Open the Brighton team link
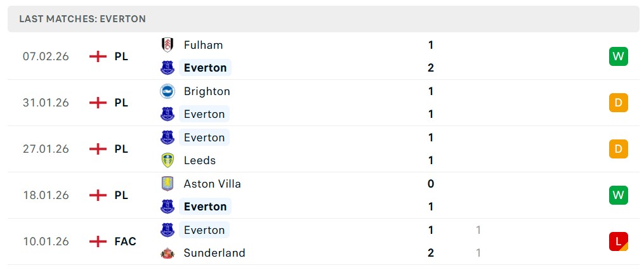 [207, 91]
